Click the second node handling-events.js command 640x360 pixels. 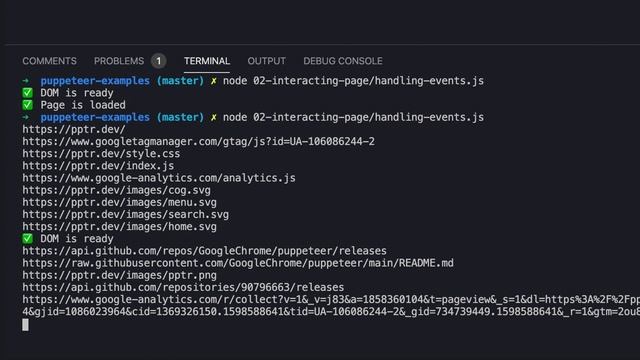(353, 118)
